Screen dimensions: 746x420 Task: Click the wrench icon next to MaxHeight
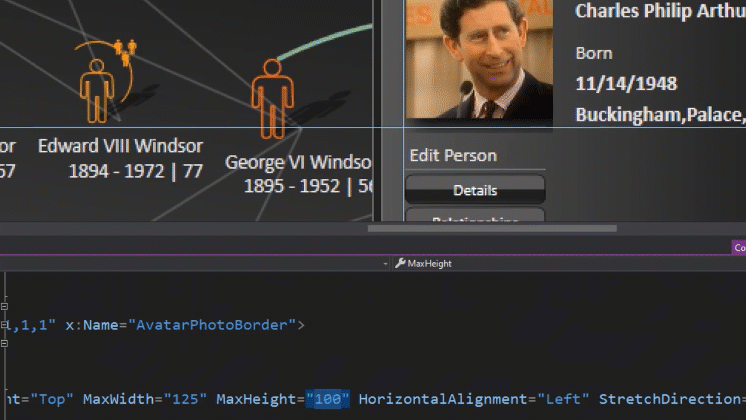pyautogui.click(x=400, y=264)
